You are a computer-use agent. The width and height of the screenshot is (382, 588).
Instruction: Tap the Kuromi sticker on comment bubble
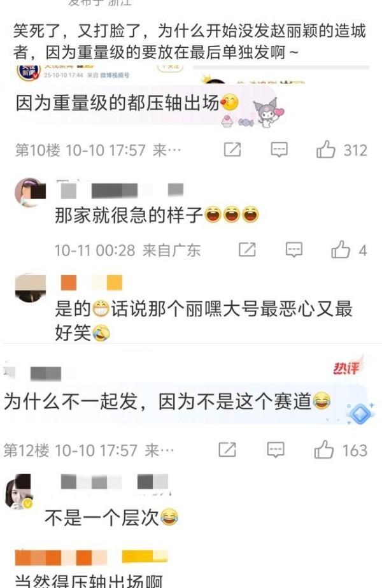[267, 112]
